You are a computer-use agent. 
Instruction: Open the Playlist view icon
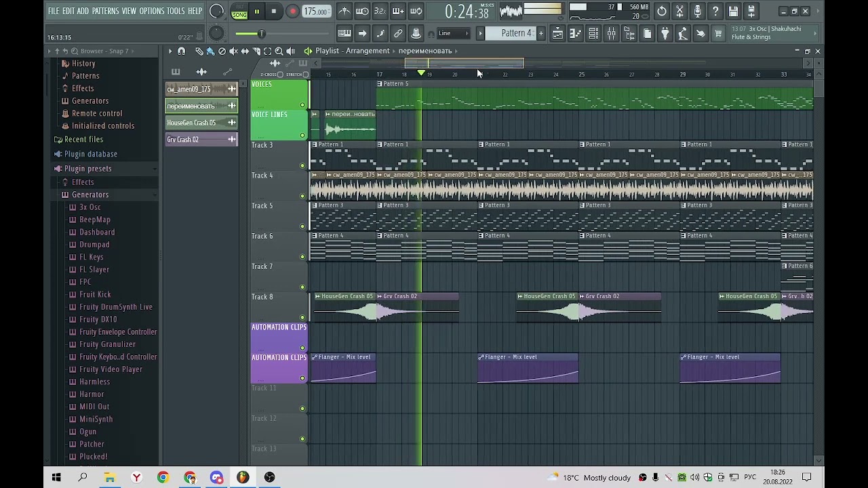coord(557,33)
